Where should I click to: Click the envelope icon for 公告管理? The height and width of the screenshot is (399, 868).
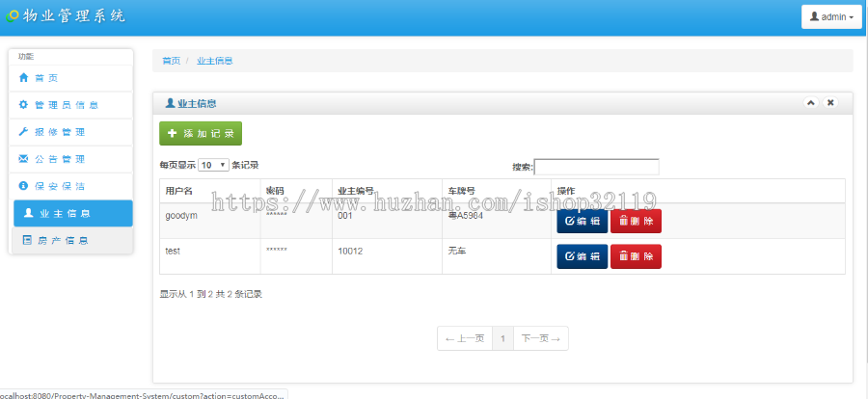23,159
